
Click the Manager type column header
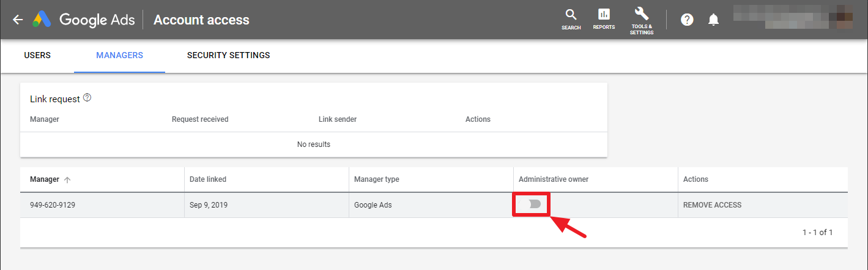(x=376, y=179)
